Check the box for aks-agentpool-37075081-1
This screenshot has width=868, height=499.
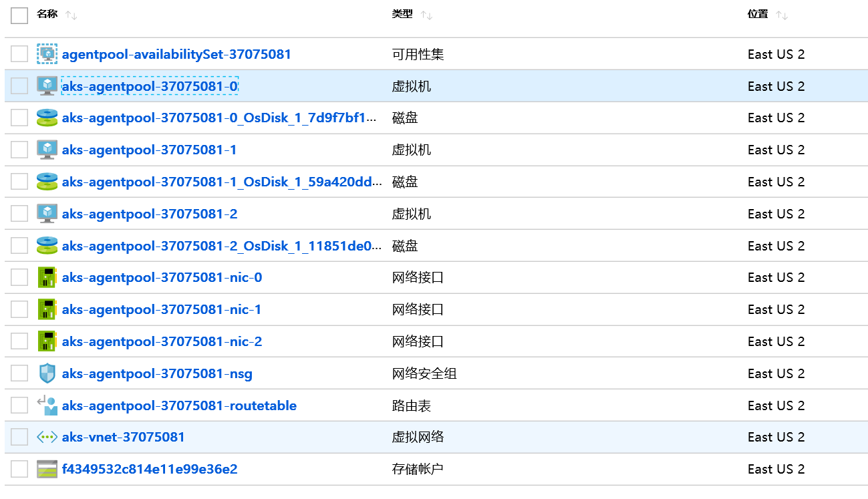tap(19, 150)
